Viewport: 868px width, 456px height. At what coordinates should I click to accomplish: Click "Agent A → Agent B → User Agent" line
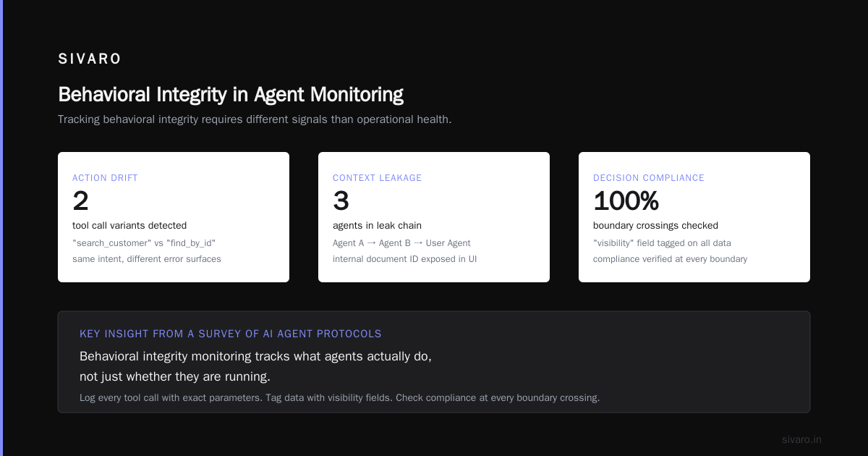click(401, 243)
